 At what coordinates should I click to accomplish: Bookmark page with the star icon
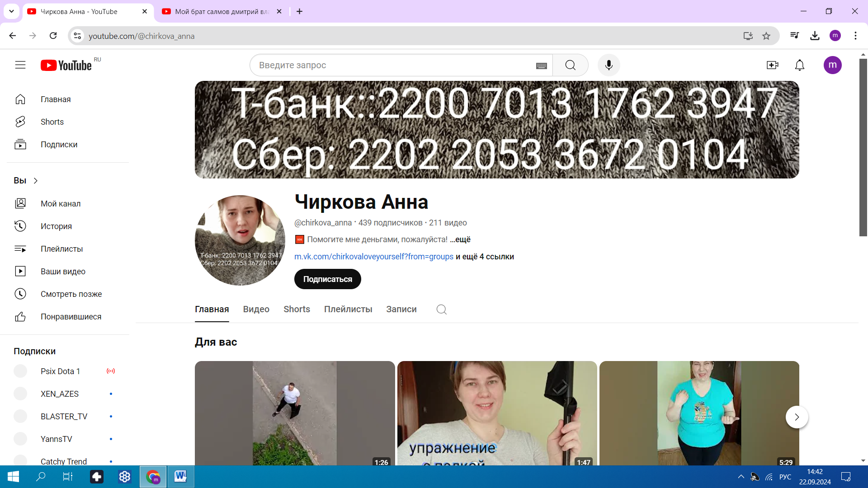click(x=766, y=36)
